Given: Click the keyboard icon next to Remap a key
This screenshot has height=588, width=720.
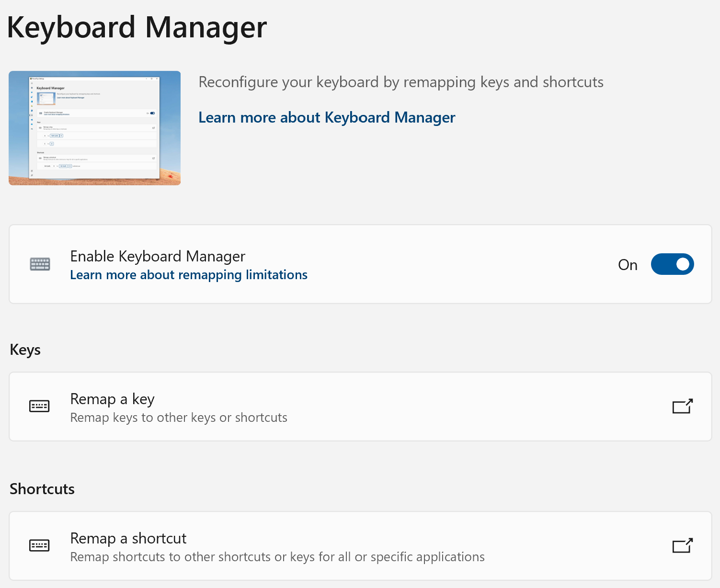Looking at the screenshot, I should tap(39, 407).
